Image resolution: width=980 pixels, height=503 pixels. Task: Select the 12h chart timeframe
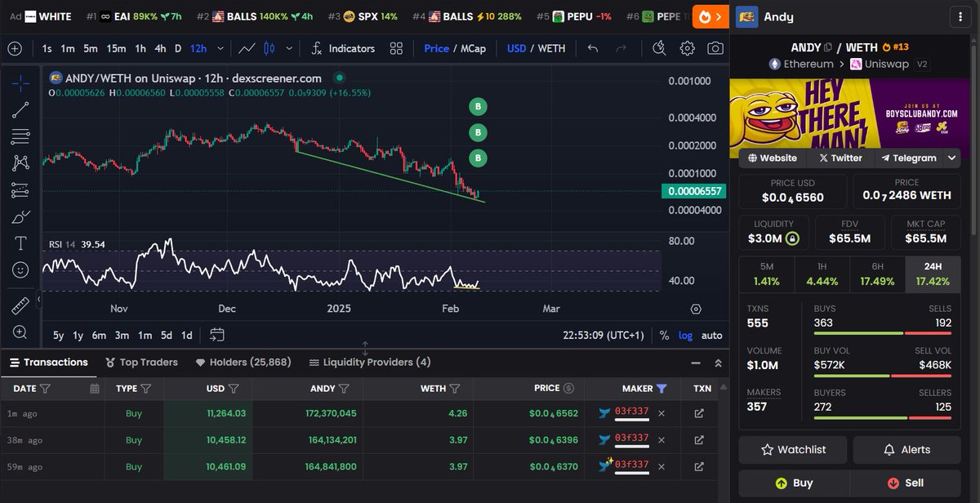point(198,49)
